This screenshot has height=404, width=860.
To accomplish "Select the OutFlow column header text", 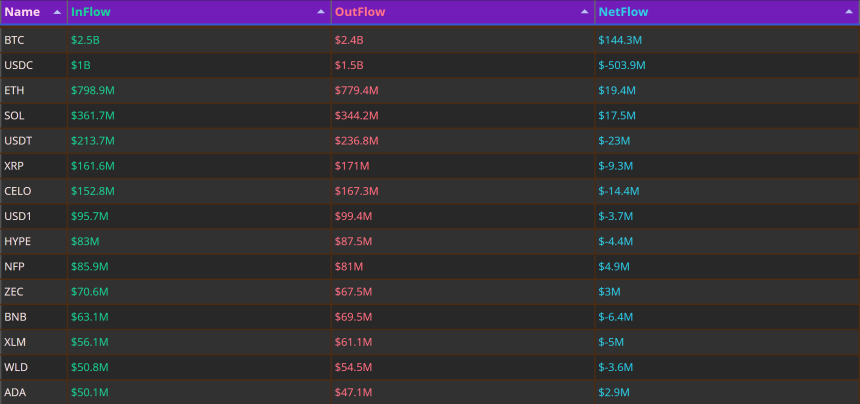I will 360,12.
